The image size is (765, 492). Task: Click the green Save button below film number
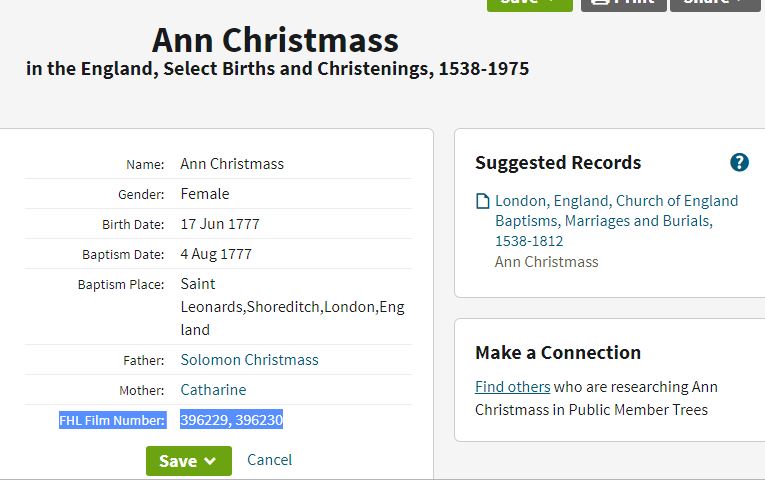tap(189, 461)
